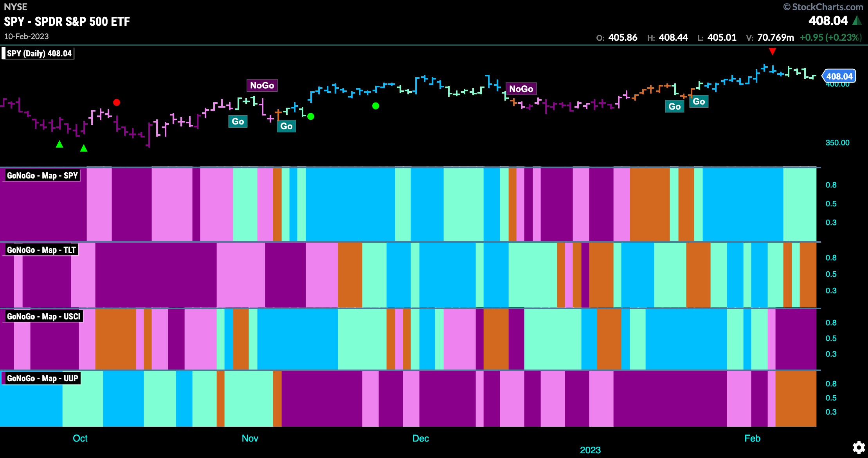Open the settings gear icon
The height and width of the screenshot is (458, 868).
point(859,447)
